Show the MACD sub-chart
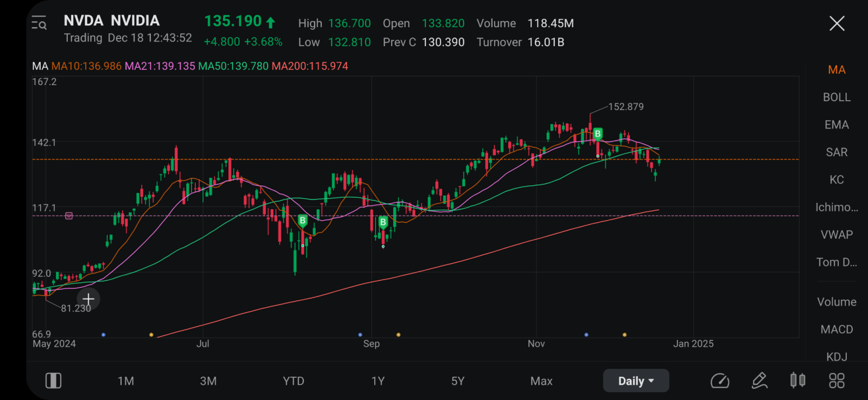The width and height of the screenshot is (868, 400). [837, 330]
